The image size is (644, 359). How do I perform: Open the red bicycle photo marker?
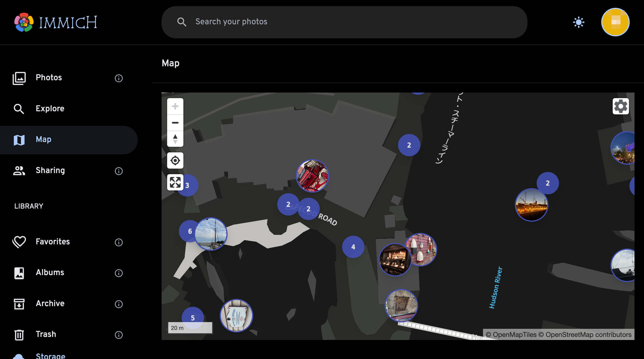pyautogui.click(x=312, y=176)
